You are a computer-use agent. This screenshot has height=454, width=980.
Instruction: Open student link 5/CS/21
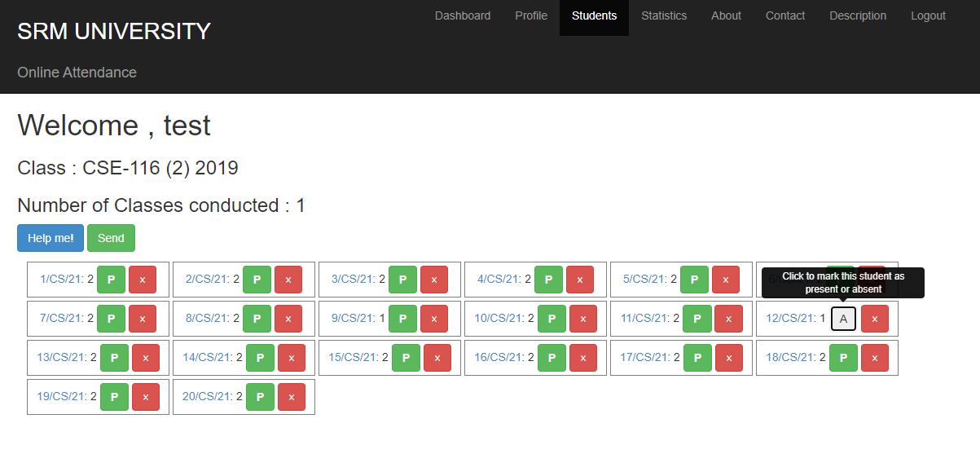pos(645,280)
